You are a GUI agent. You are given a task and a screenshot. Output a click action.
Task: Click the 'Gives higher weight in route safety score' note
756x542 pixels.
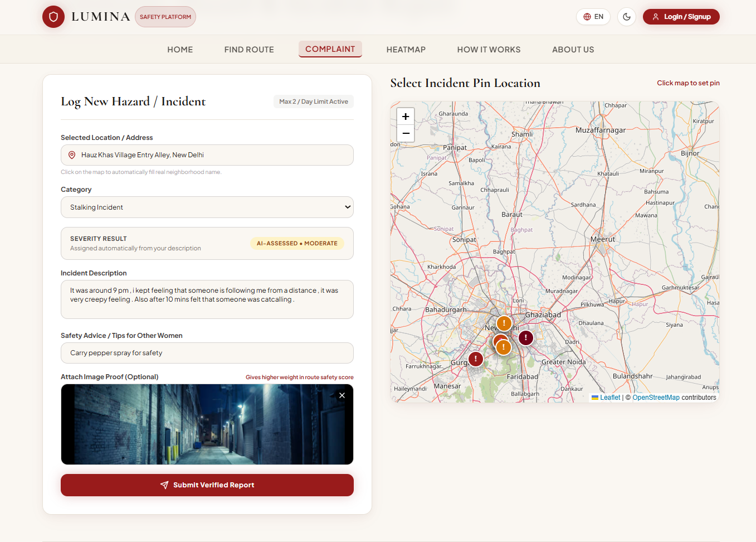coord(300,378)
